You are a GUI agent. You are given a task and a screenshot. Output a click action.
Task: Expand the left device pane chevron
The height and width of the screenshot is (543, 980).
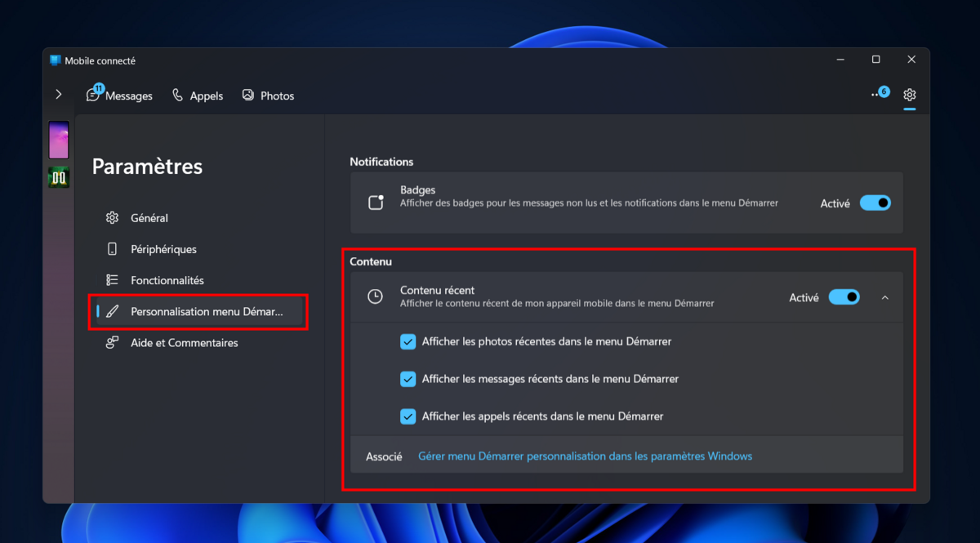pos(58,95)
